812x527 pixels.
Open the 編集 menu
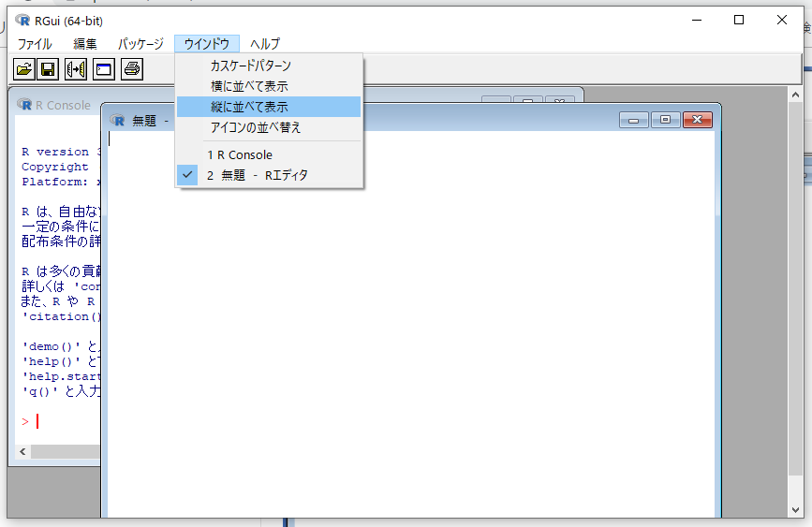[85, 44]
